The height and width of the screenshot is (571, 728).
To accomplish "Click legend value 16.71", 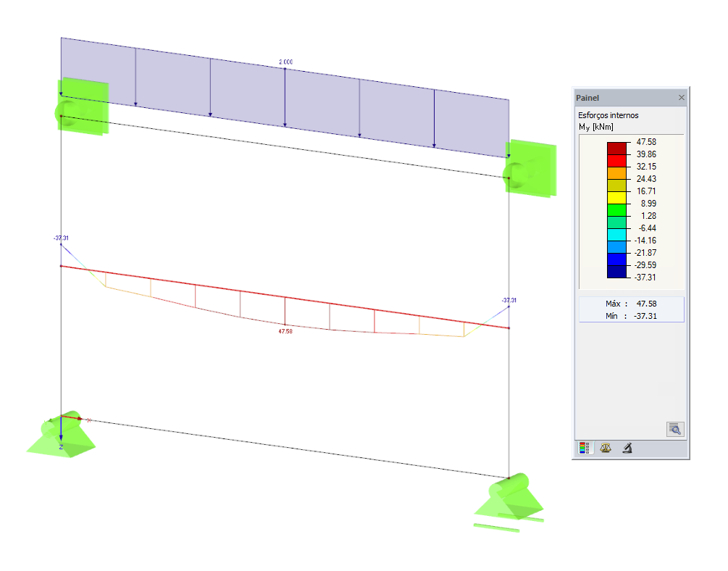I will pyautogui.click(x=646, y=191).
